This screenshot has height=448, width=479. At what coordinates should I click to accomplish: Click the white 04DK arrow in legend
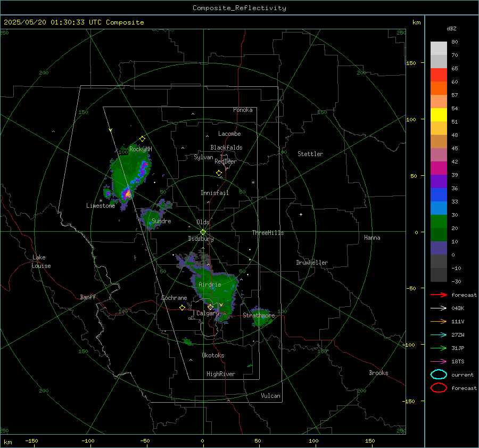tap(439, 308)
